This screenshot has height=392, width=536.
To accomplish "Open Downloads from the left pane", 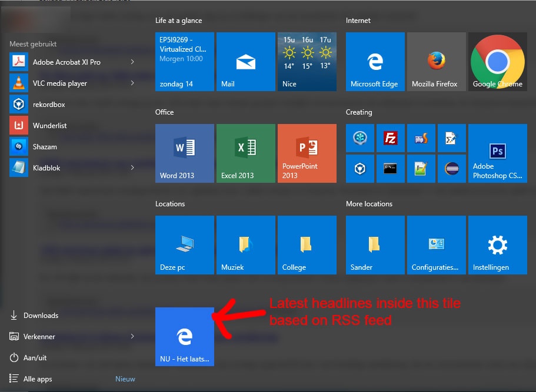I will 40,316.
